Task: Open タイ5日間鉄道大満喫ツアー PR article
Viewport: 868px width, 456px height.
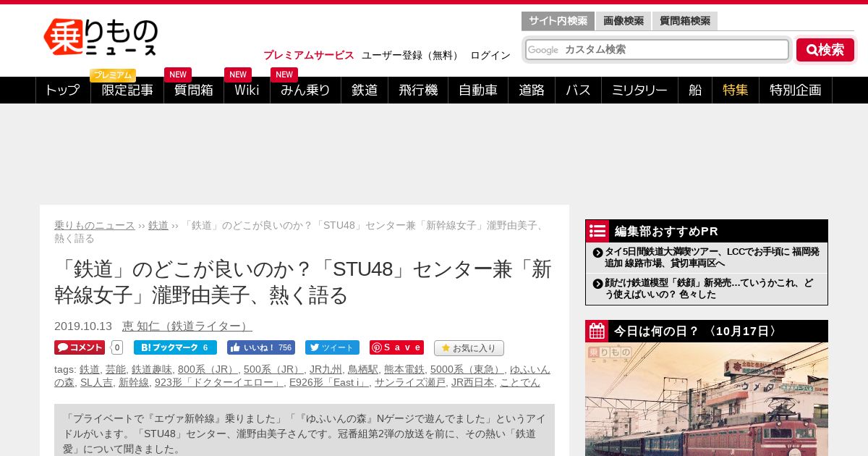Action: (712, 258)
